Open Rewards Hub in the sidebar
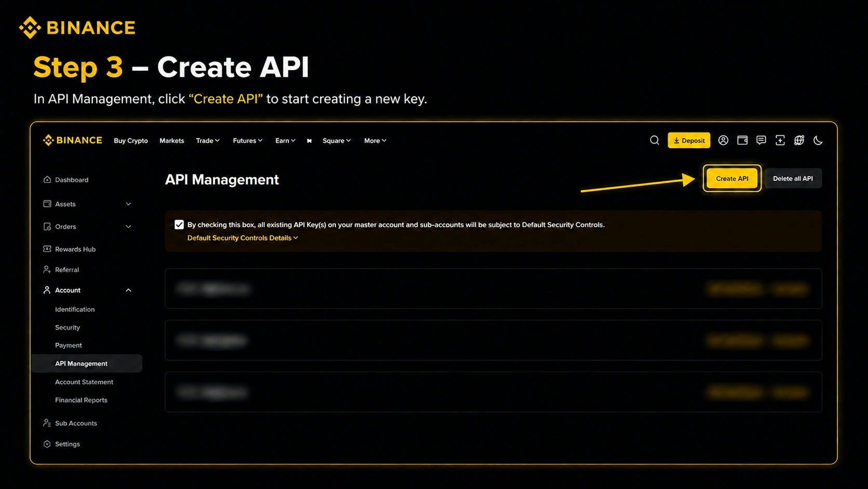 [x=75, y=249]
